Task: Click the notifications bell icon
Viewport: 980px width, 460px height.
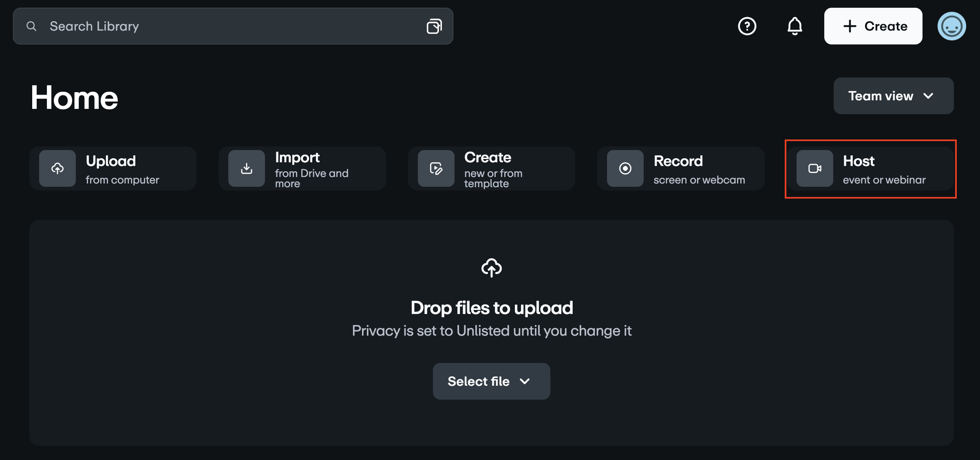Action: 794,26
